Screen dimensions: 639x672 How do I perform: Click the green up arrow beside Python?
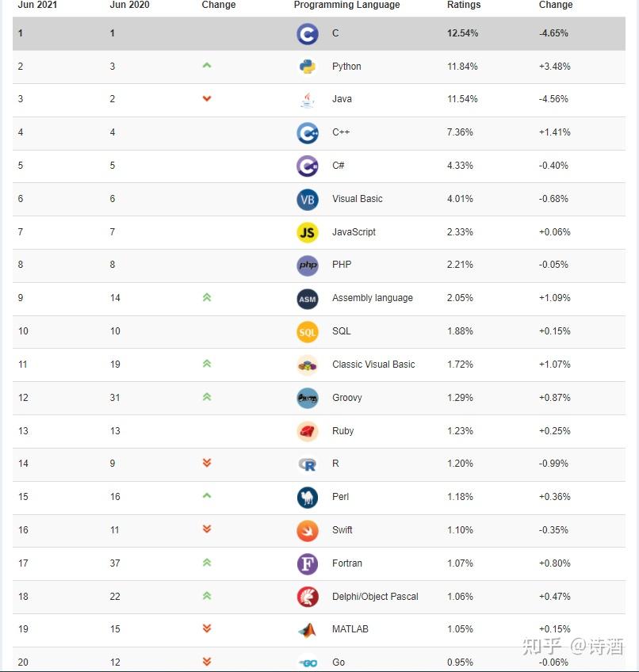[x=207, y=66]
